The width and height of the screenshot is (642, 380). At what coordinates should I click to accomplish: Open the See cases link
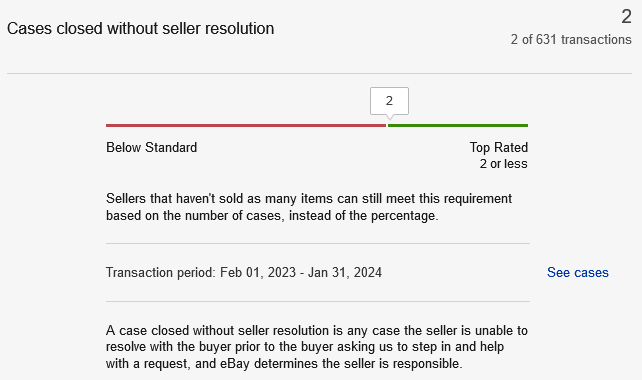pos(577,272)
